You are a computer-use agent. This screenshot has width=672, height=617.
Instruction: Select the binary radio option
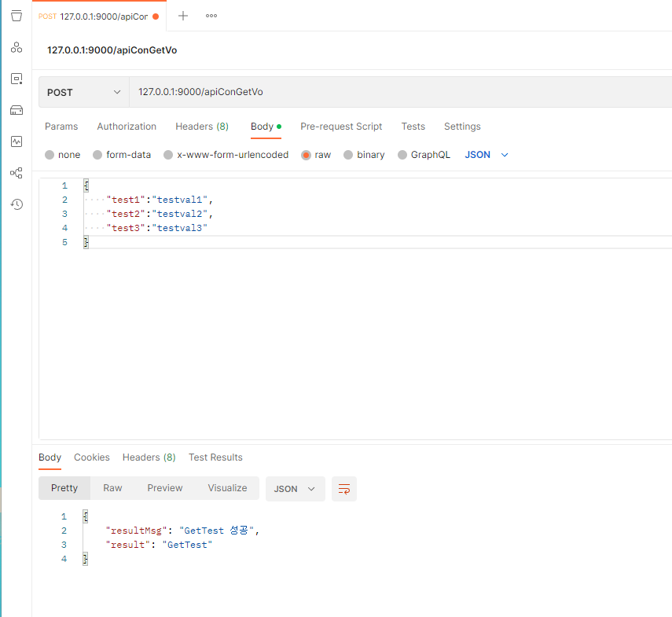pyautogui.click(x=348, y=155)
